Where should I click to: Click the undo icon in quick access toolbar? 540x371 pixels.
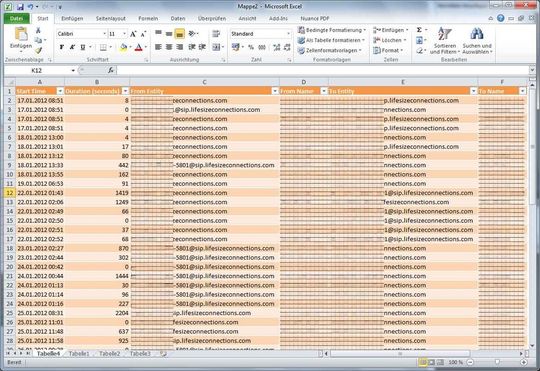click(x=31, y=7)
